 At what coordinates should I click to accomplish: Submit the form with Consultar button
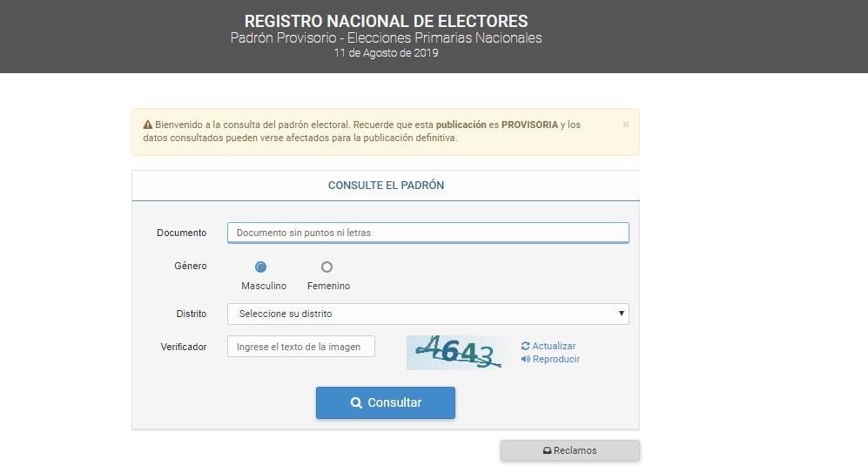click(386, 403)
